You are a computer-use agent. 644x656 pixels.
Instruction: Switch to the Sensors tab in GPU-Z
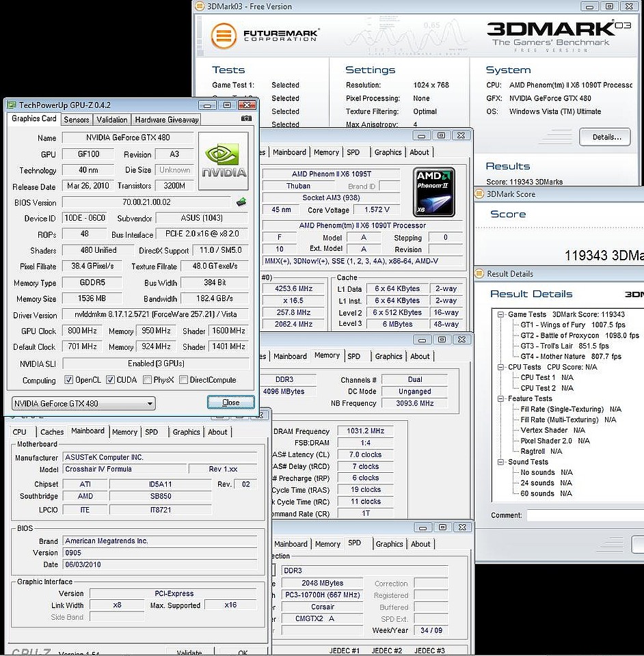(77, 120)
